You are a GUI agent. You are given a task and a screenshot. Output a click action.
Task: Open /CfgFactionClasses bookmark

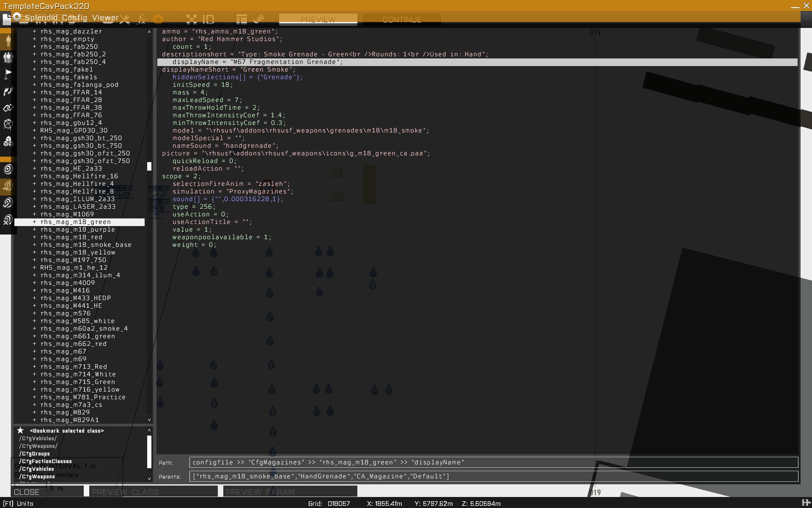45,461
